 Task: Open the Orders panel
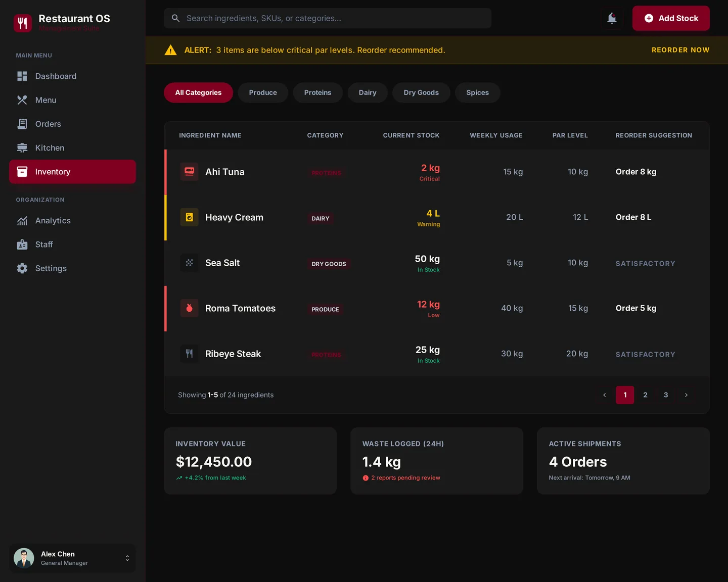pyautogui.click(x=48, y=124)
